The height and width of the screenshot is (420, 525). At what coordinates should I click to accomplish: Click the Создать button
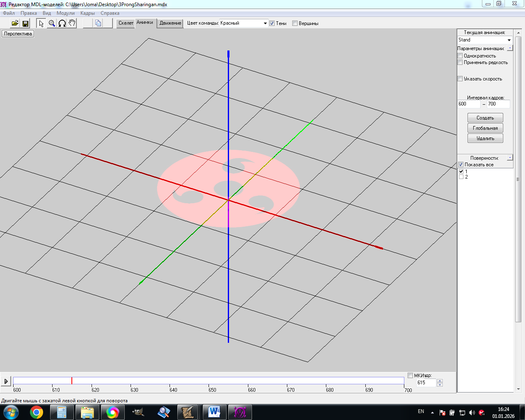click(x=485, y=118)
